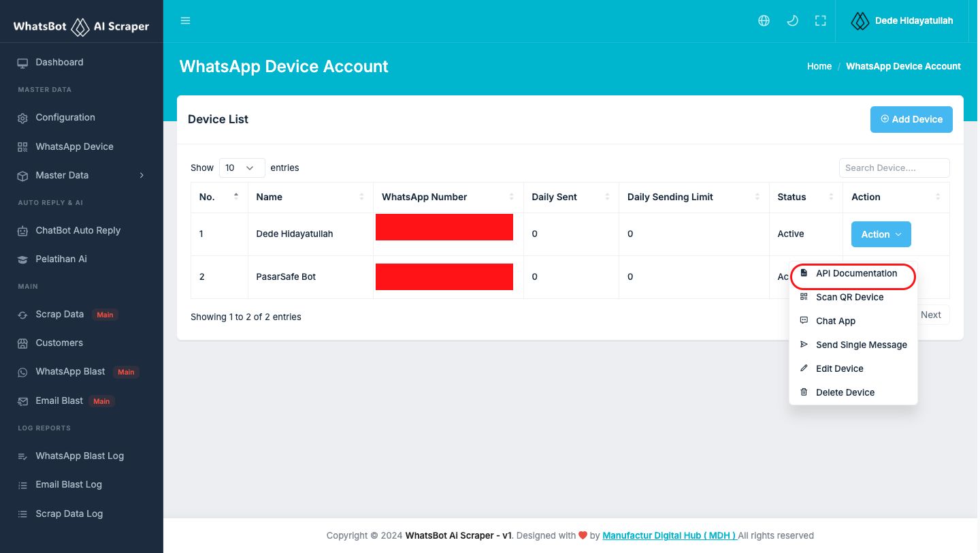Open the language globe icon
980x553 pixels.
(764, 21)
